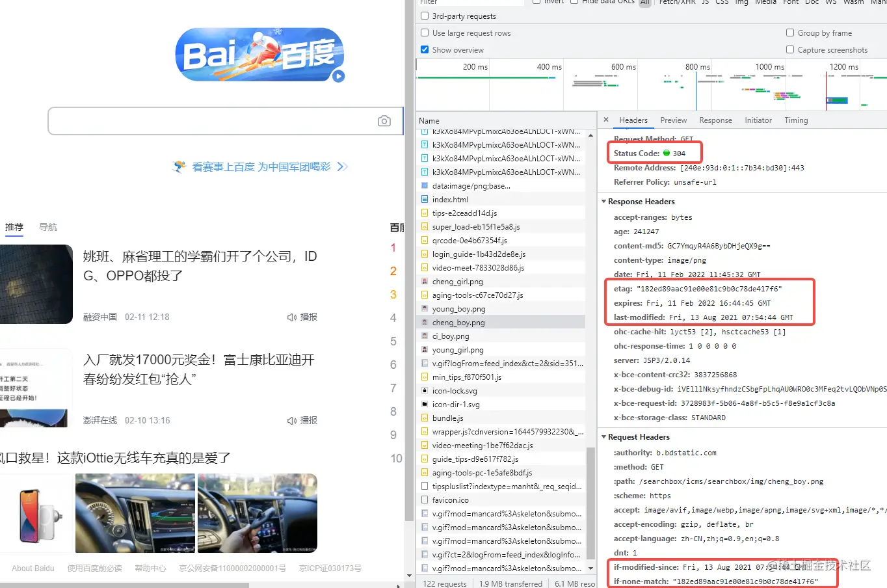Click the icon beside icon-dir-1.svg request
Screen dimensions: 887x588
click(x=425, y=405)
